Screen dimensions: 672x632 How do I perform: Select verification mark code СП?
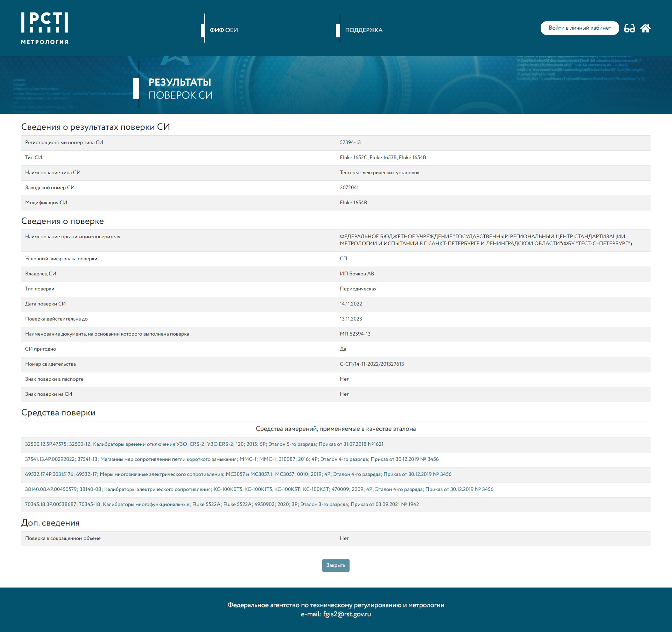point(343,259)
